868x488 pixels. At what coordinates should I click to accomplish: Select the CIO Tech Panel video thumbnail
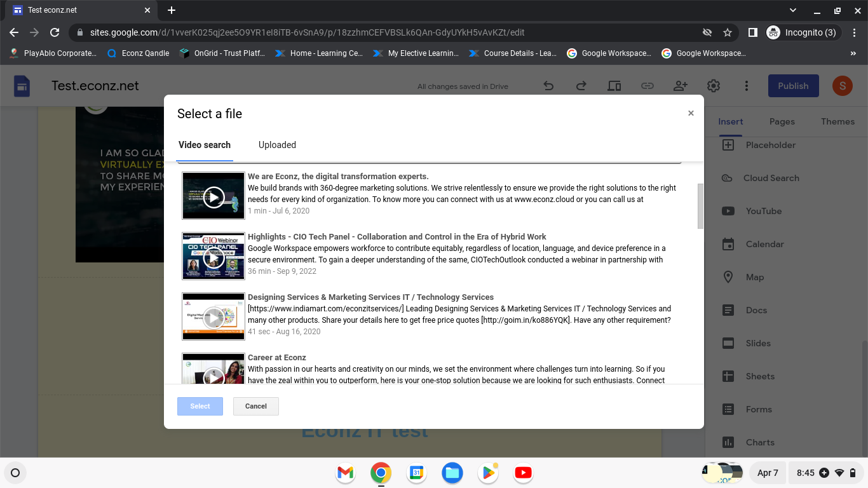[214, 256]
